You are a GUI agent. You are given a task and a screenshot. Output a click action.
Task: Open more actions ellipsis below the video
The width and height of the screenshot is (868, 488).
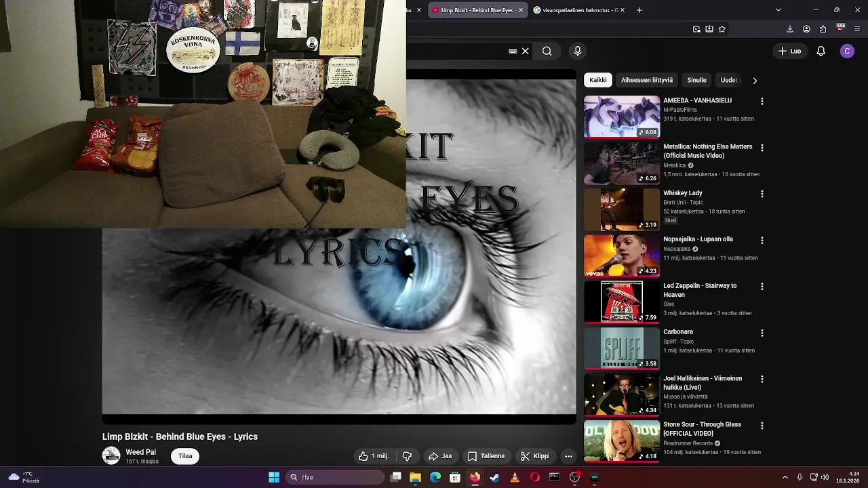568,456
